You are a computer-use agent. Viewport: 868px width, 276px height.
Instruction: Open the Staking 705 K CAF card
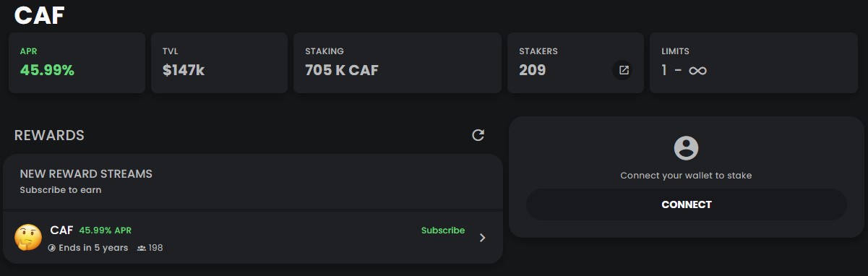(x=398, y=62)
